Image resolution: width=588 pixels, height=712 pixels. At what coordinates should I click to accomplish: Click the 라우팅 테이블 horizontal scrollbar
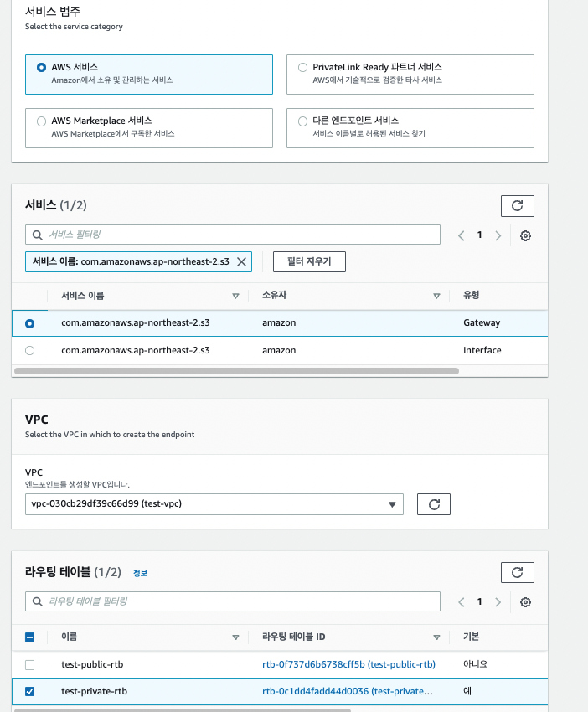point(183,709)
